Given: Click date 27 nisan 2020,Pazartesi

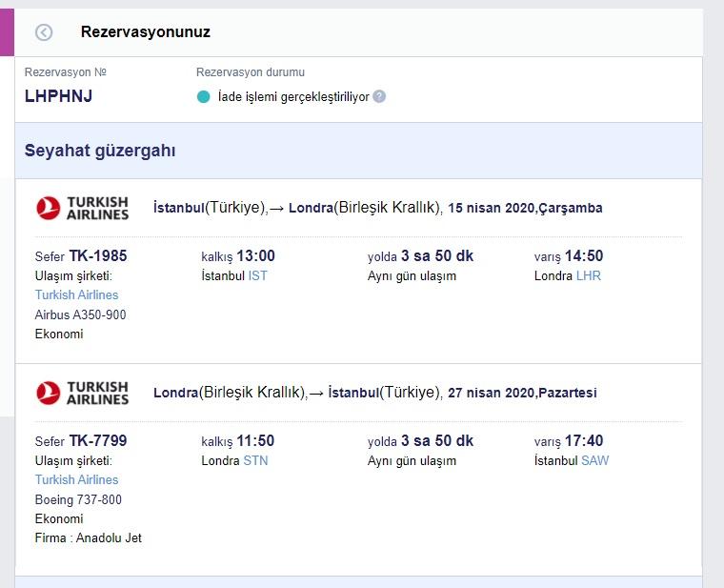Looking at the screenshot, I should click(522, 393).
